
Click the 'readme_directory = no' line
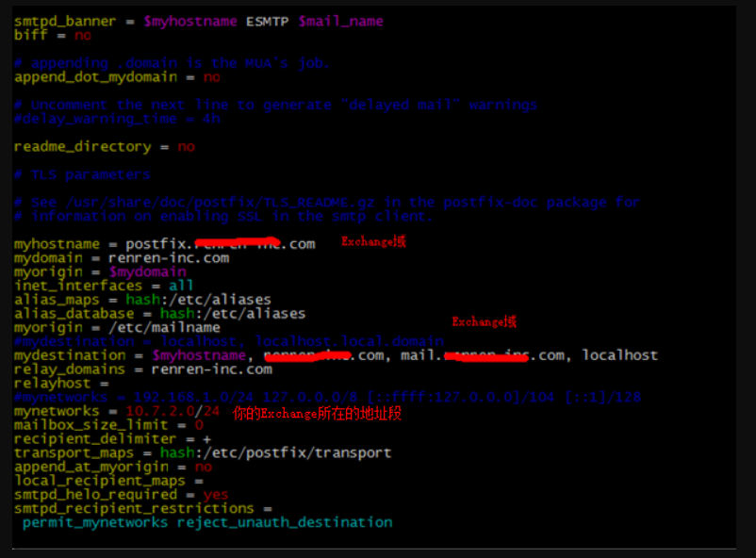tap(105, 147)
